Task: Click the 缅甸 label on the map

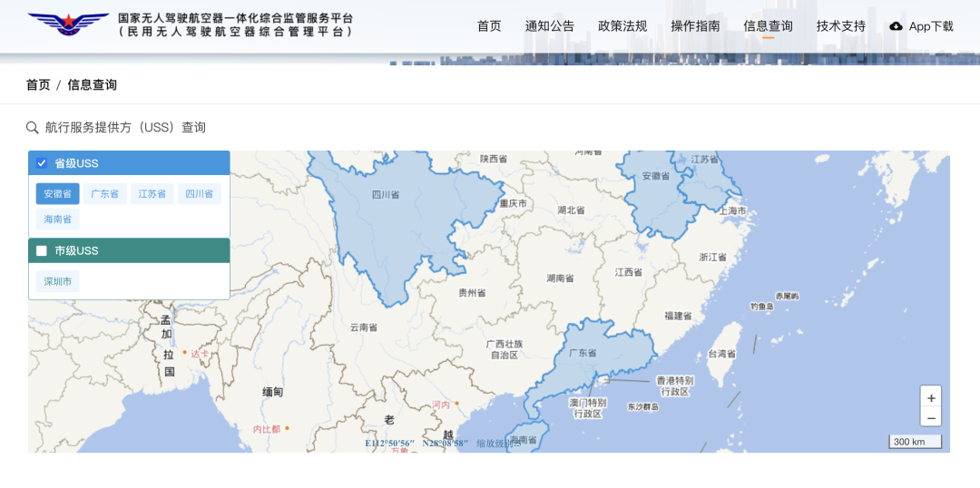Action: pos(272,393)
